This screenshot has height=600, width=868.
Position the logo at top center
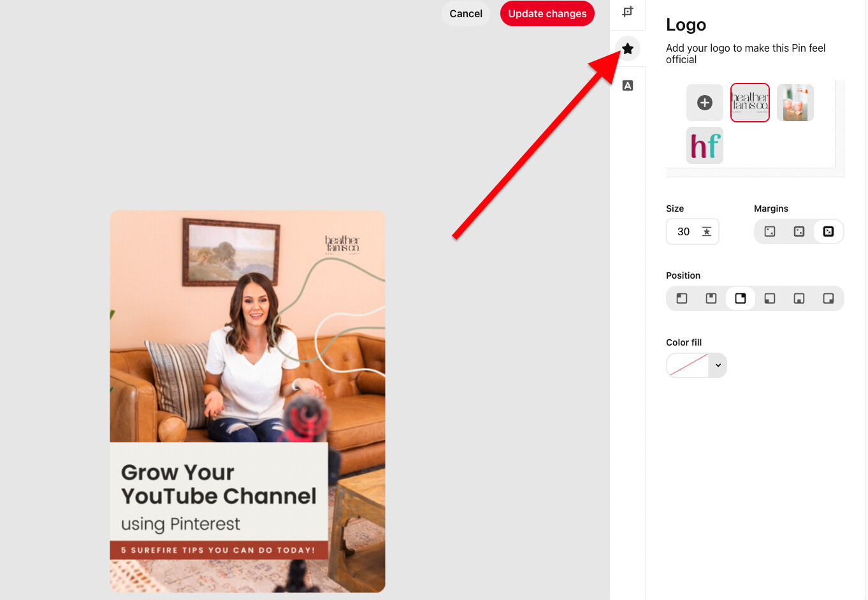coord(711,298)
